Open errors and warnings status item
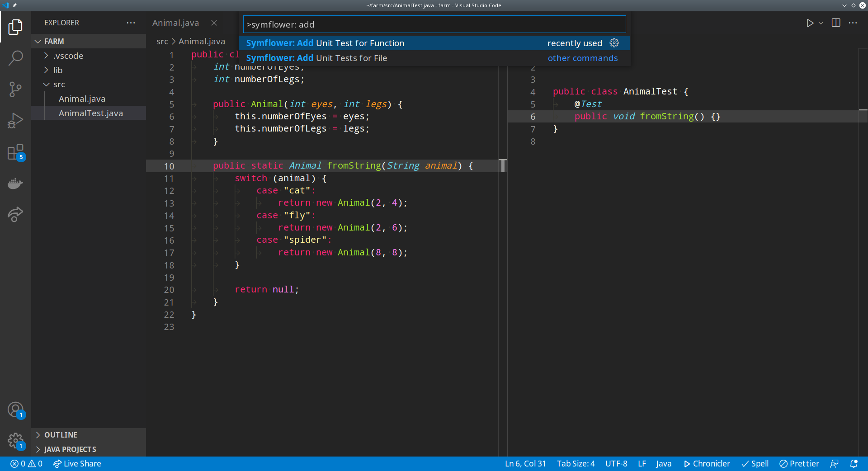 [x=26, y=464]
